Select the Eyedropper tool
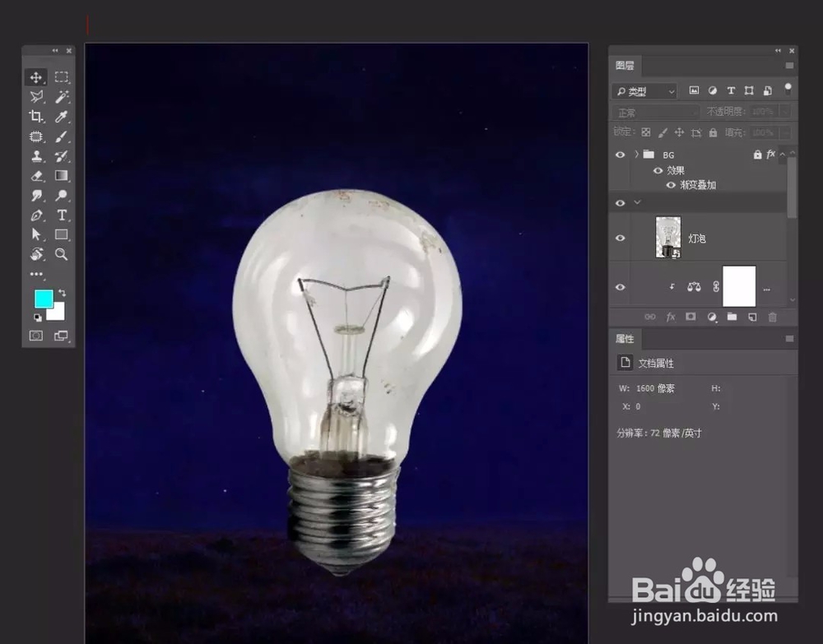Image resolution: width=823 pixels, height=644 pixels. click(62, 117)
